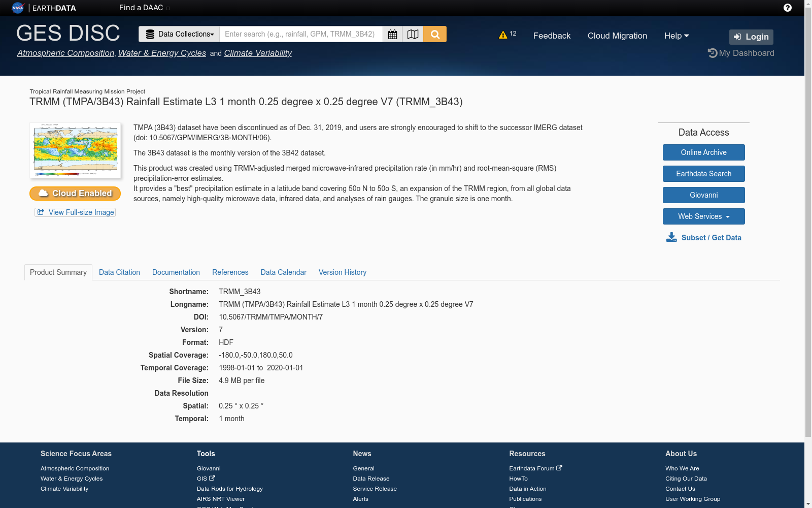Open the Water & Energy Cycles header link
Screen dimensions: 812x508
tap(162, 53)
